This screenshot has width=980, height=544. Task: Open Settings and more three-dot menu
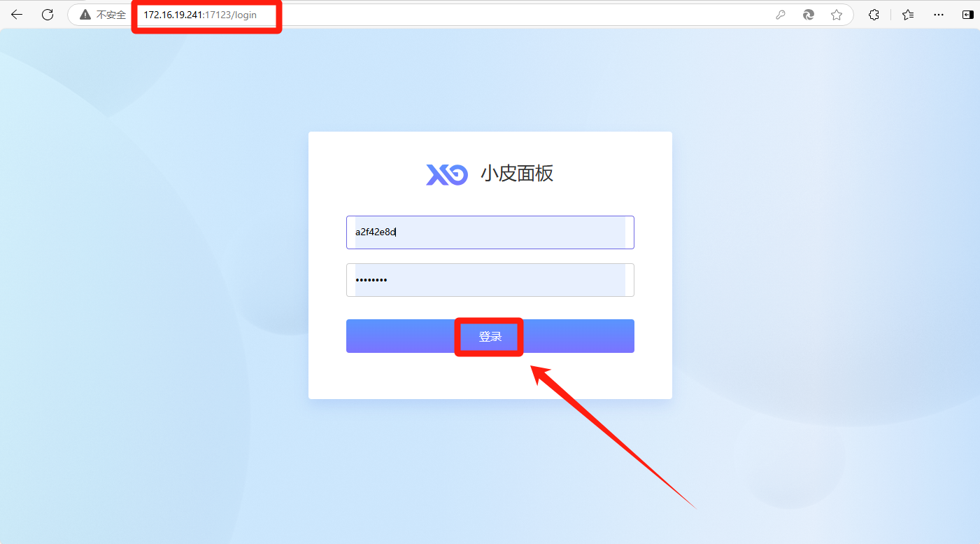coord(939,15)
